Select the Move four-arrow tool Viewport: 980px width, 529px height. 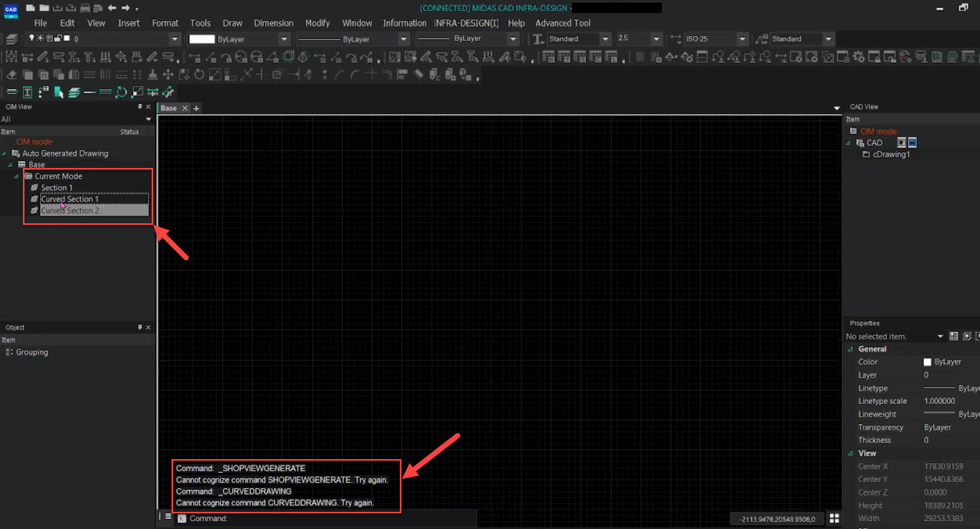pos(168,75)
